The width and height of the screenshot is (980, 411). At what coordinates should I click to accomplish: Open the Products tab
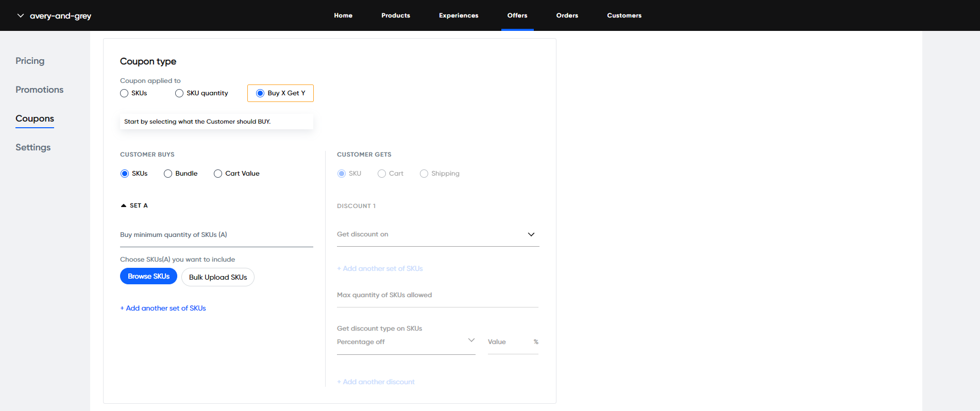pos(396,15)
